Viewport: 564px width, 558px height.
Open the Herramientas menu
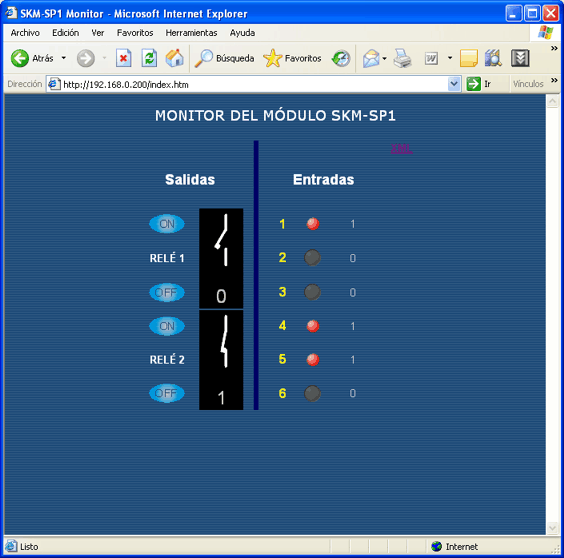(x=191, y=33)
